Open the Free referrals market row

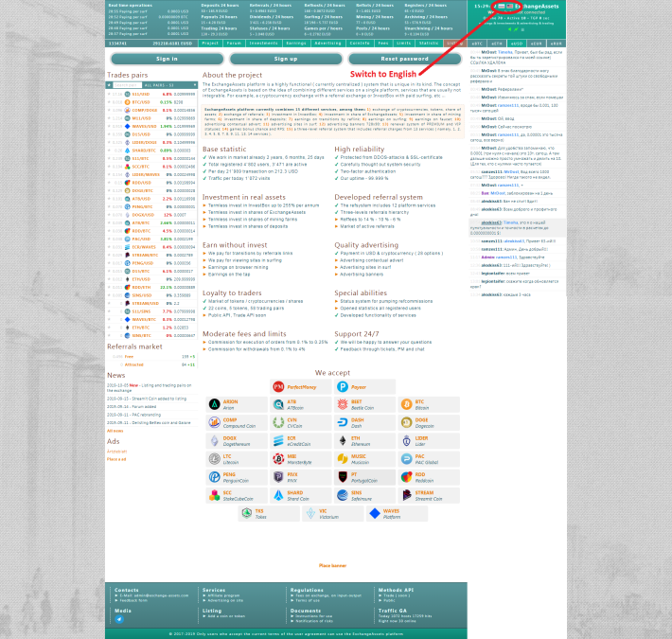tap(151, 357)
